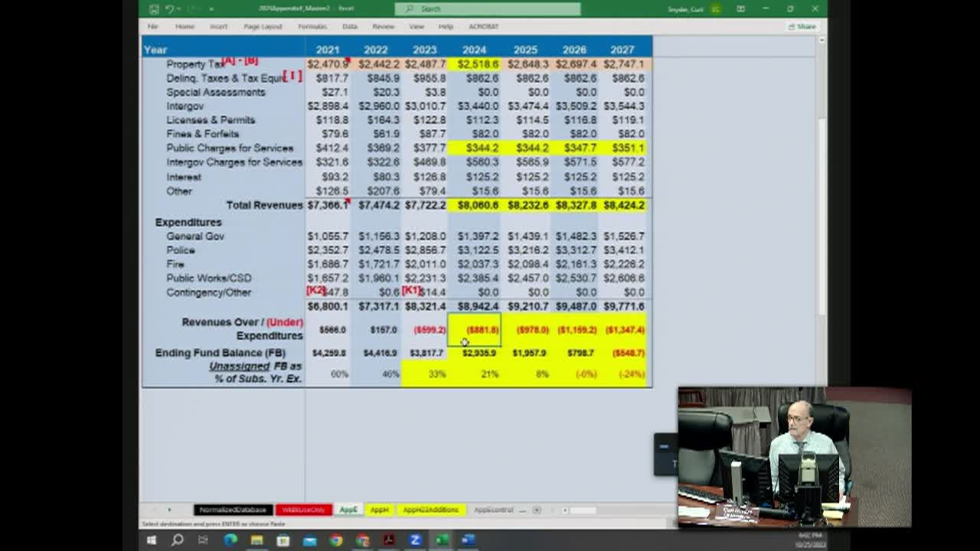
Task: Click the Ending Fund Balance (FB) label
Action: (x=220, y=353)
